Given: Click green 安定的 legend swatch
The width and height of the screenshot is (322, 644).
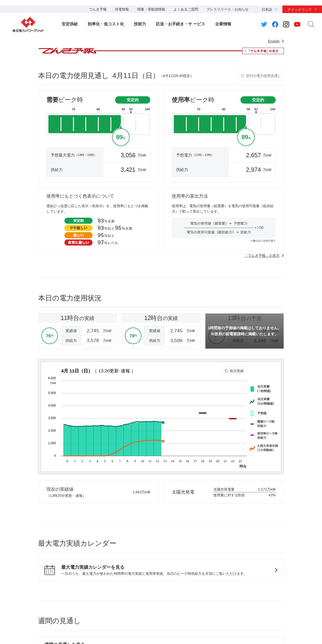Looking at the screenshot, I should click(x=78, y=221).
